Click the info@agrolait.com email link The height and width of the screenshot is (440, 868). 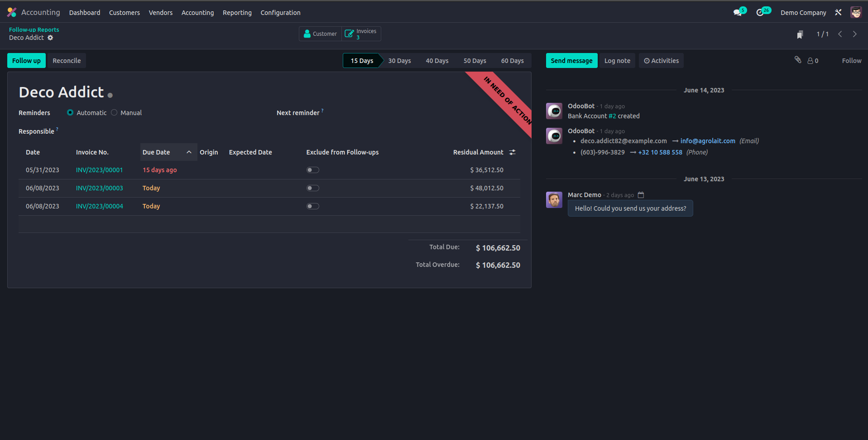[x=708, y=141]
